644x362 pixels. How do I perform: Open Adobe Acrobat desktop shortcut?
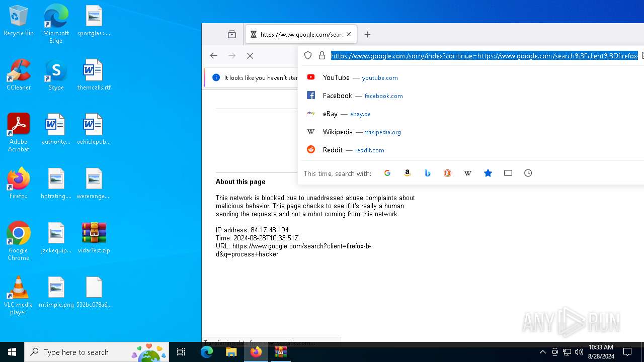pyautogui.click(x=19, y=133)
